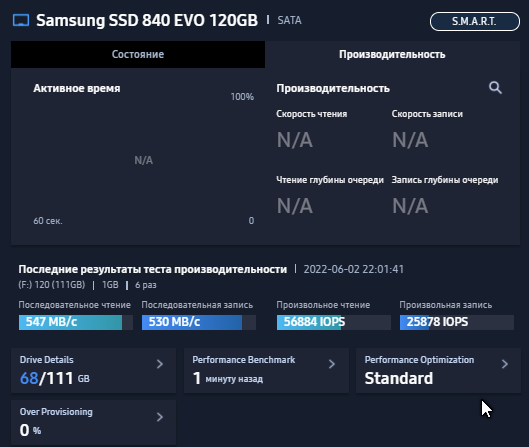The height and width of the screenshot is (447, 529).
Task: Expand Drive Details chevron arrow
Action: click(160, 364)
